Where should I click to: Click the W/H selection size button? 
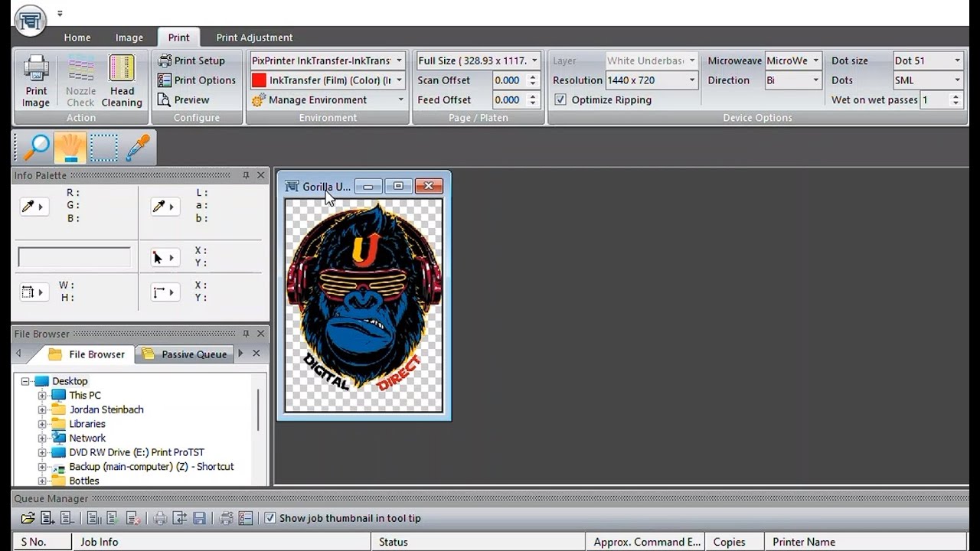[34, 292]
